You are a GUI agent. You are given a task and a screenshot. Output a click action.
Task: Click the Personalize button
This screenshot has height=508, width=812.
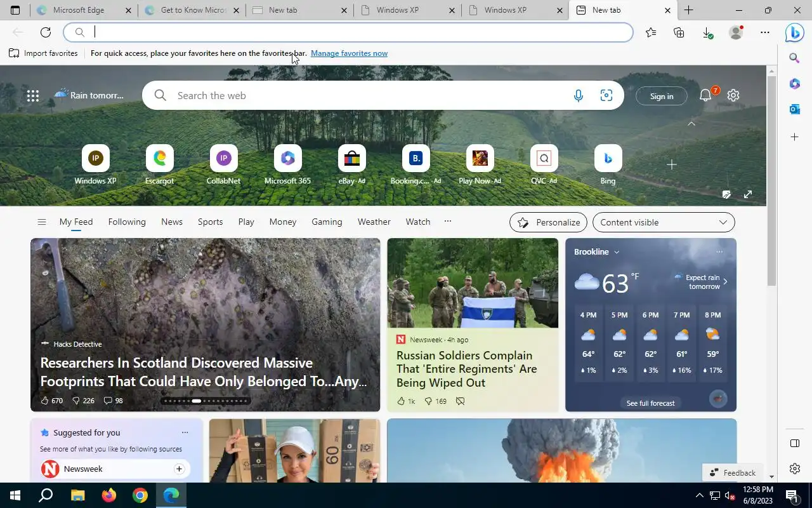coord(549,222)
